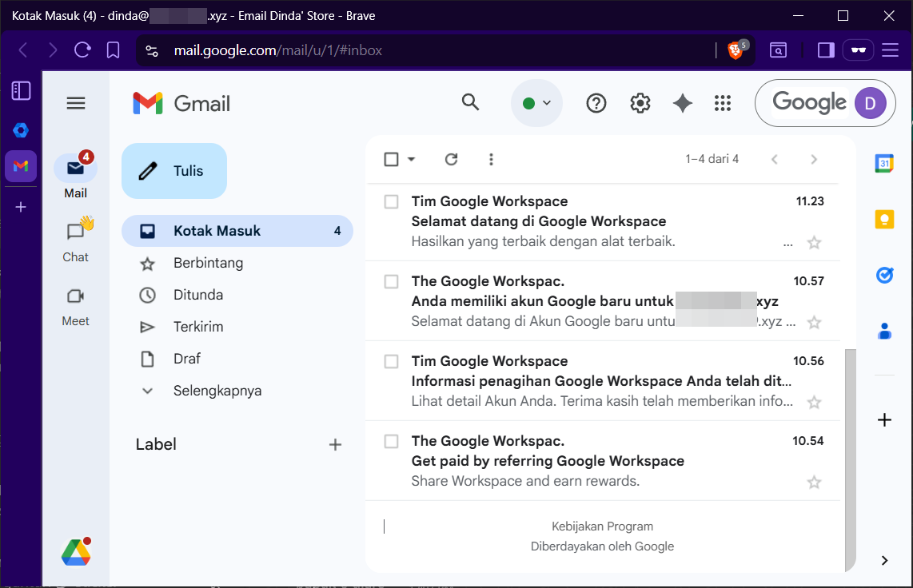Open the account avatar D
This screenshot has height=588, width=913.
[x=870, y=104]
